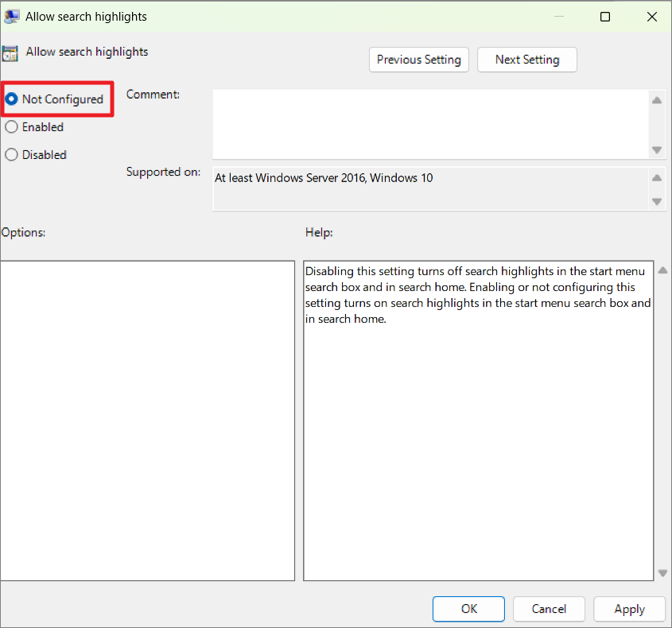Viewport: 672px width, 628px height.
Task: Select the Enabled radio button
Action: click(11, 127)
